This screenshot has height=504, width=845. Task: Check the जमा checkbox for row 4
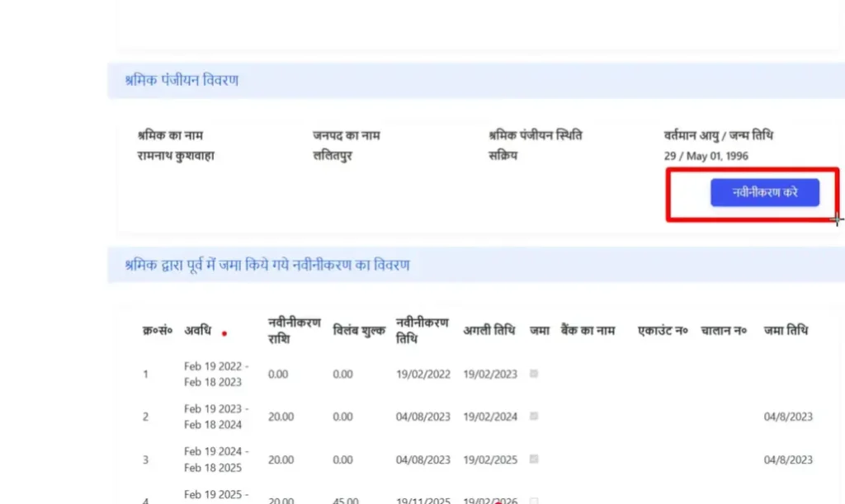pos(533,499)
